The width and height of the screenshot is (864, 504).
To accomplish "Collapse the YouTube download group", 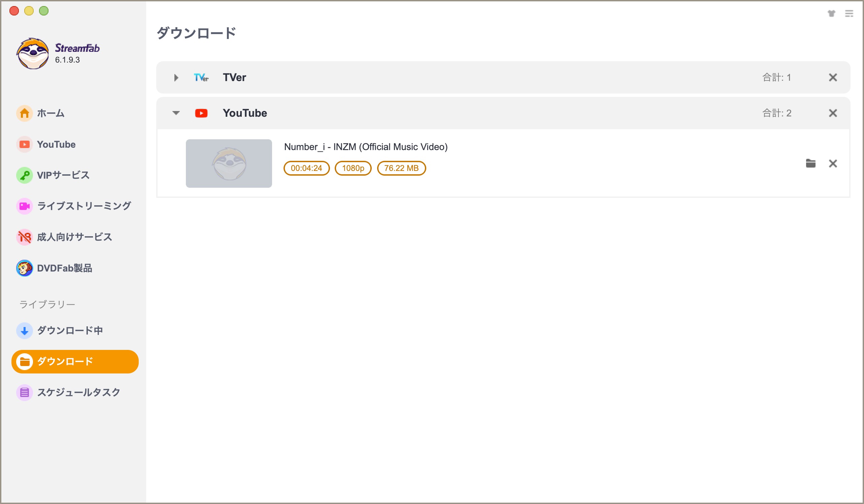I will [x=176, y=113].
